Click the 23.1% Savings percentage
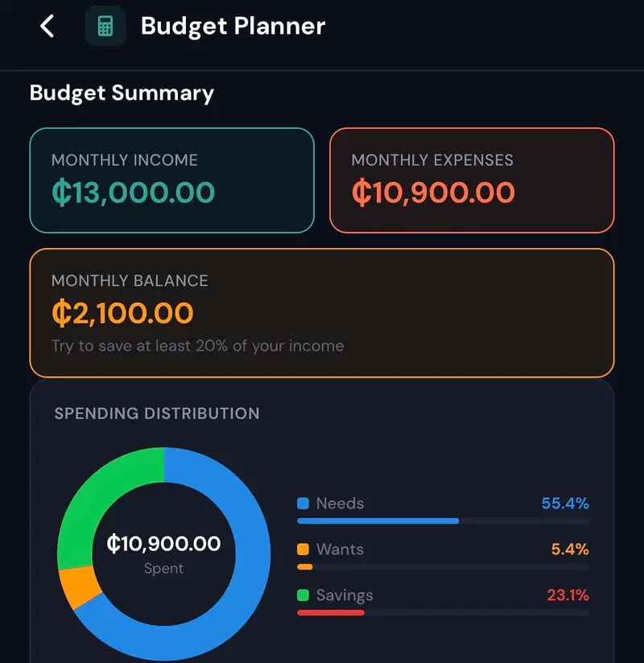This screenshot has height=663, width=644. tap(568, 595)
